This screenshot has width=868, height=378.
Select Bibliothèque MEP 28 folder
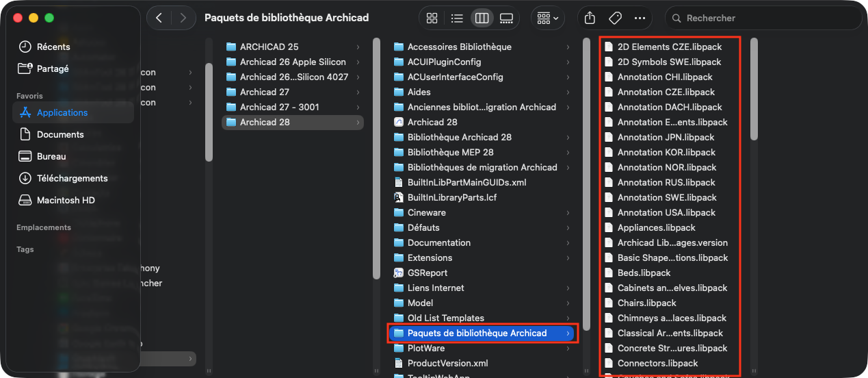(483, 152)
